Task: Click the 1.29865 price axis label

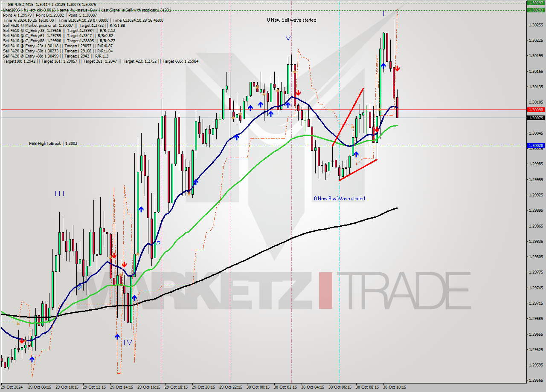Action: 536,226
